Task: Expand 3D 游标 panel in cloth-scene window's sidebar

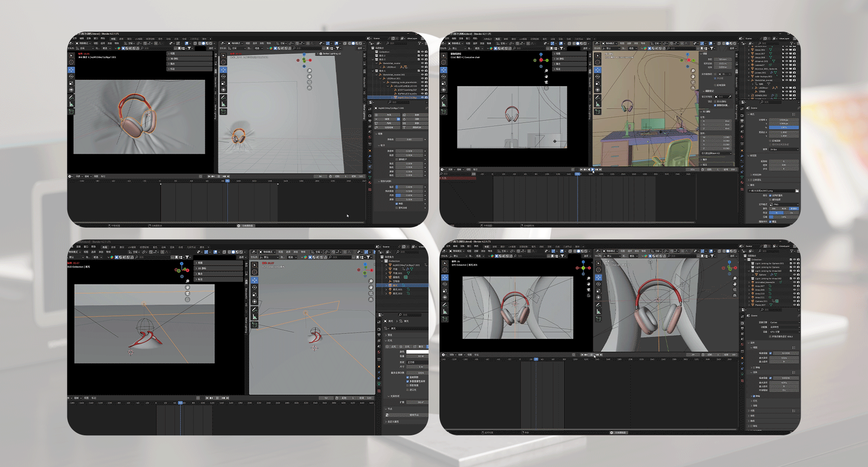Action: pos(190,59)
